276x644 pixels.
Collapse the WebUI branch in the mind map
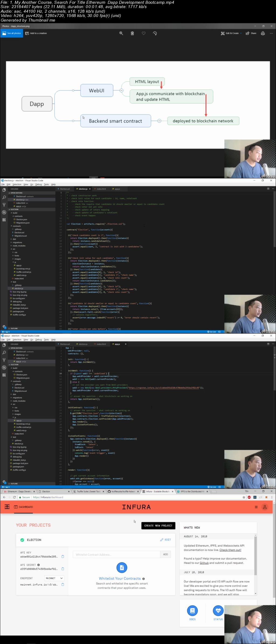[x=122, y=90]
